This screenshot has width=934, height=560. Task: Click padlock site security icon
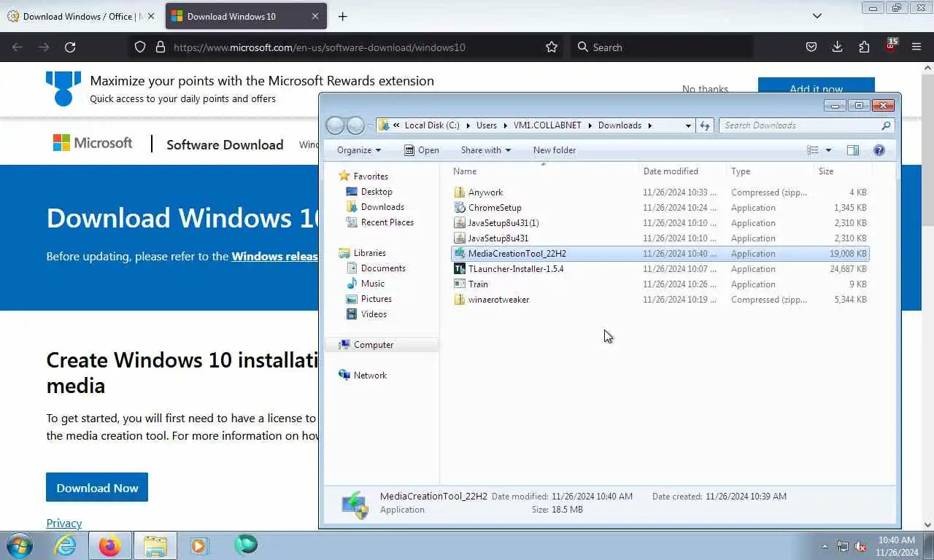(x=161, y=47)
